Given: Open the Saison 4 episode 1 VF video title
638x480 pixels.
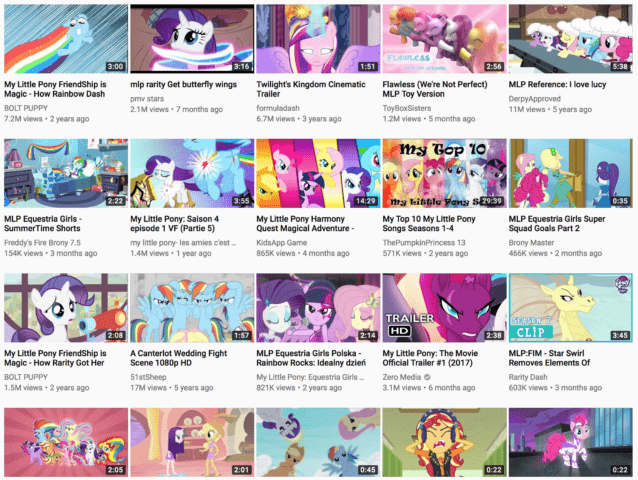Looking at the screenshot, I should 174,224.
